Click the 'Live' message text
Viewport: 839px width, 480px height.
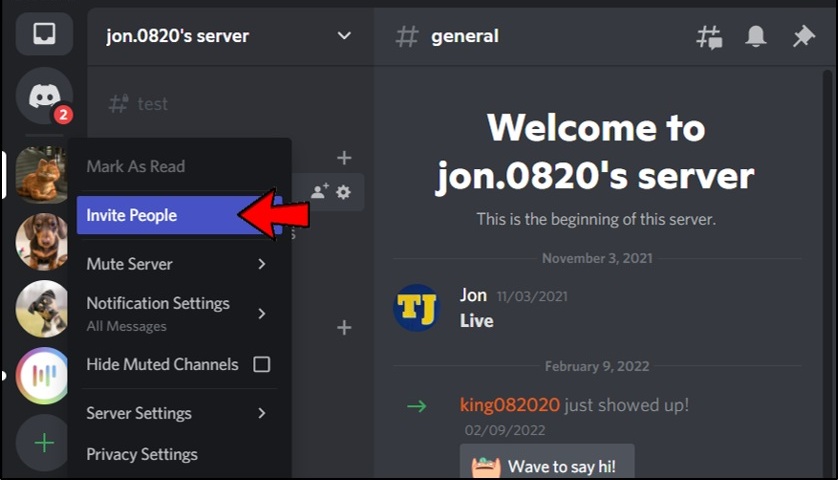tap(476, 321)
